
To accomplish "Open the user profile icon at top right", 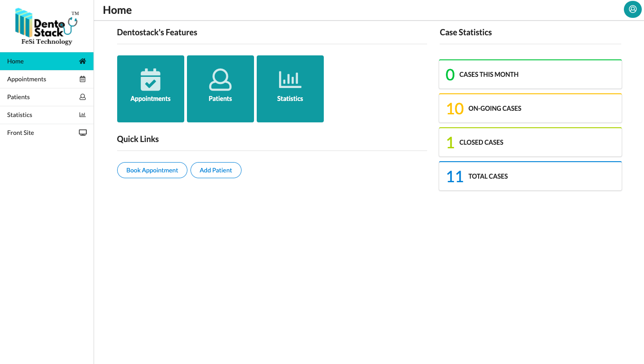I will [x=632, y=9].
